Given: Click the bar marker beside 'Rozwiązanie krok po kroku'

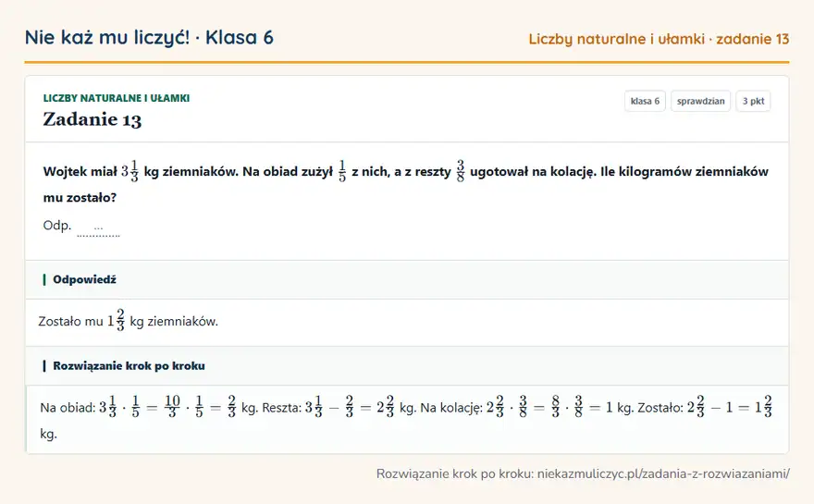Looking at the screenshot, I should tap(44, 366).
